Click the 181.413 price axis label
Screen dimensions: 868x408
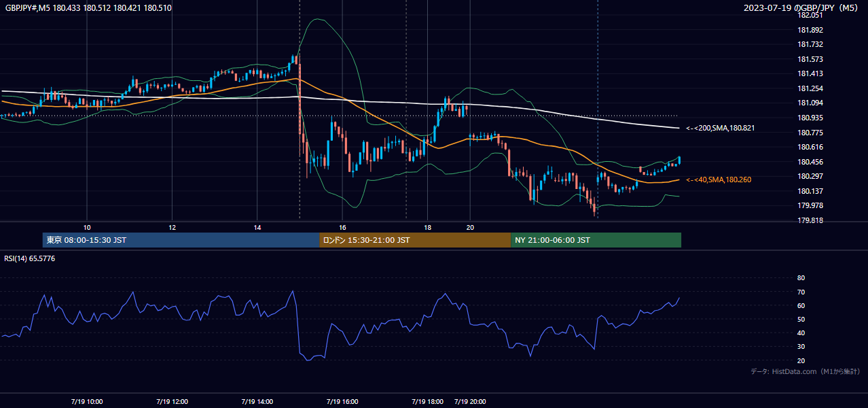(811, 73)
